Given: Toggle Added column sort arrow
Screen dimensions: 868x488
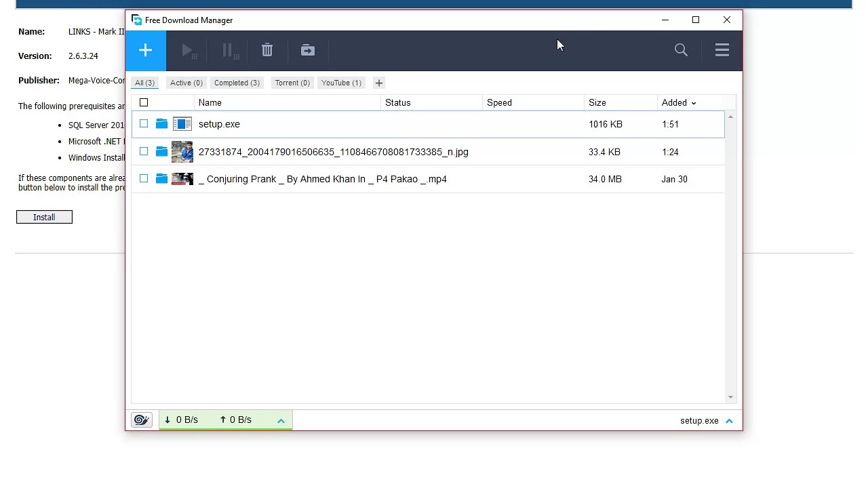Looking at the screenshot, I should [x=693, y=103].
